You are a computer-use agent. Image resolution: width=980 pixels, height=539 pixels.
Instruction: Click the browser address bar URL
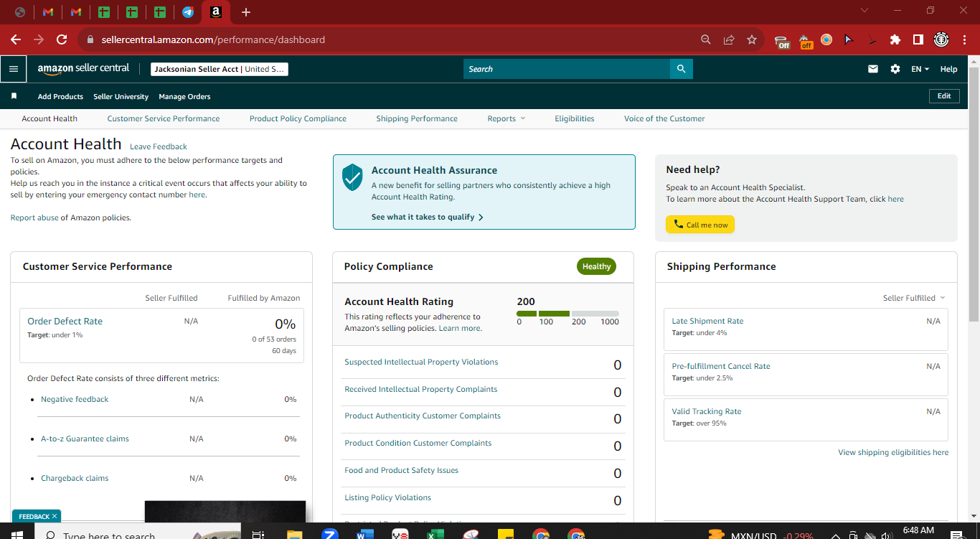[x=213, y=39]
